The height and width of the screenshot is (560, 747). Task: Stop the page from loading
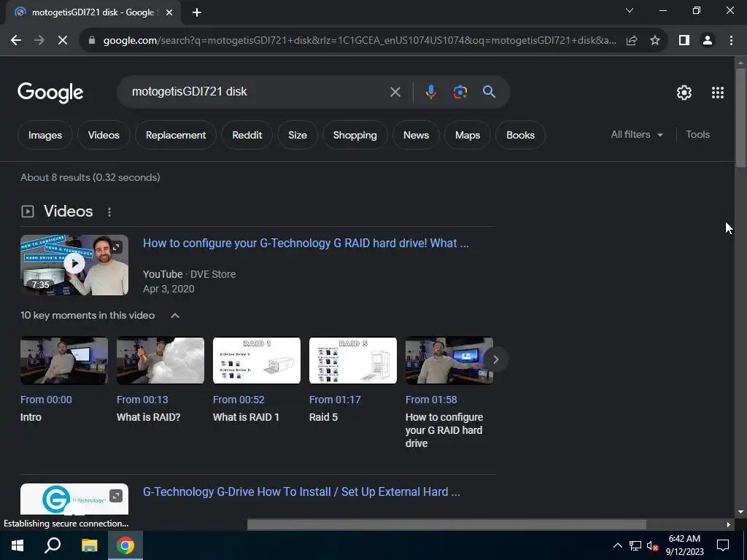coord(63,41)
